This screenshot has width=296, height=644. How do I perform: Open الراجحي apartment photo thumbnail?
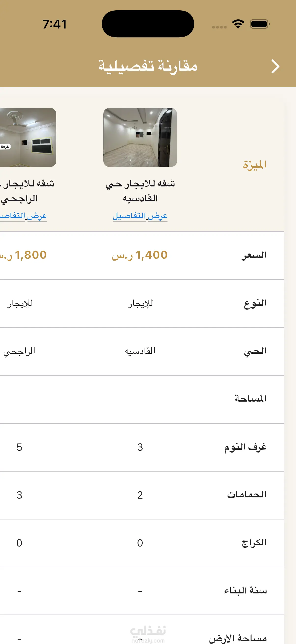tap(28, 137)
